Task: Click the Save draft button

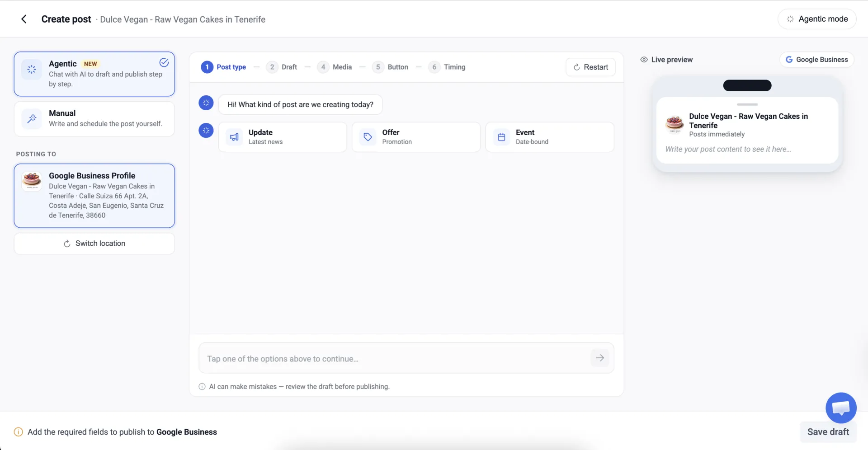Action: point(828,432)
